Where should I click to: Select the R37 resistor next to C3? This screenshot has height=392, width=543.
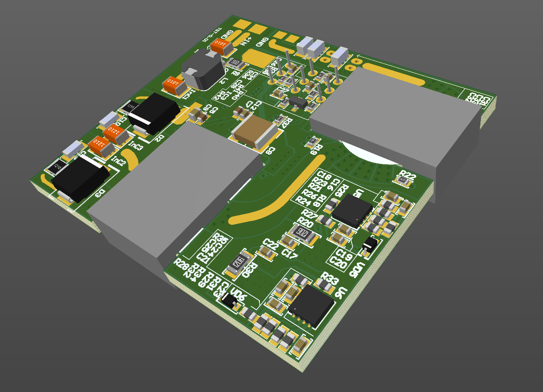coord(279,120)
